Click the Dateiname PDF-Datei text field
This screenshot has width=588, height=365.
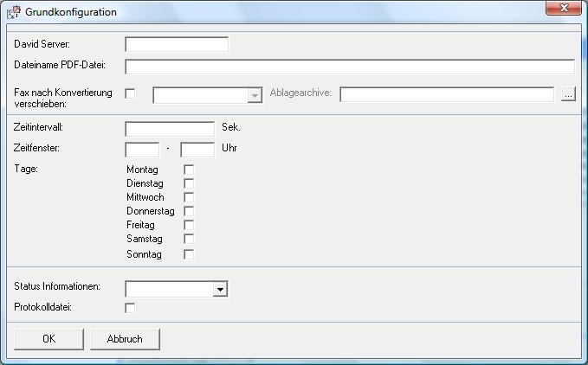pyautogui.click(x=350, y=67)
